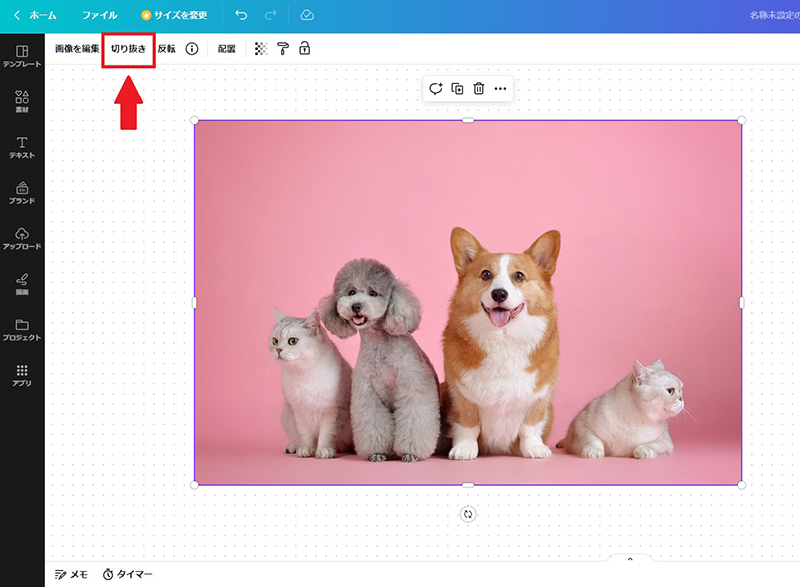This screenshot has width=800, height=587.
Task: Open メモ from the bottom bar
Action: 74,572
